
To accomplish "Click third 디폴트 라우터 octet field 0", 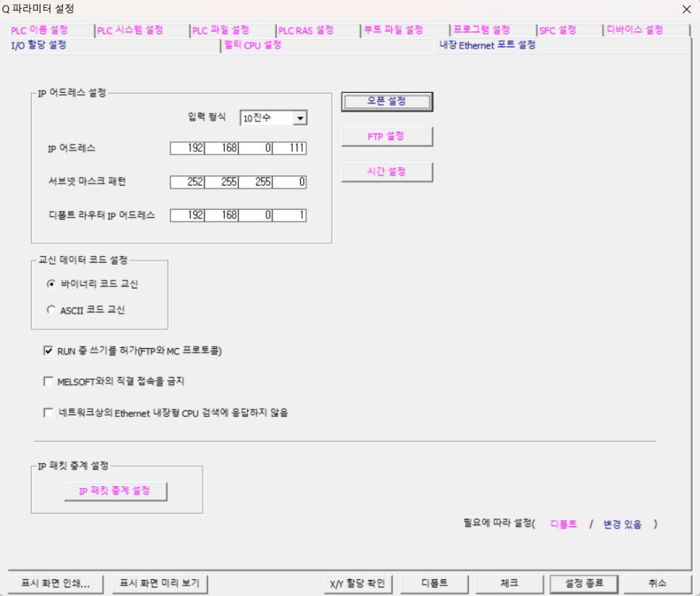I will (255, 215).
